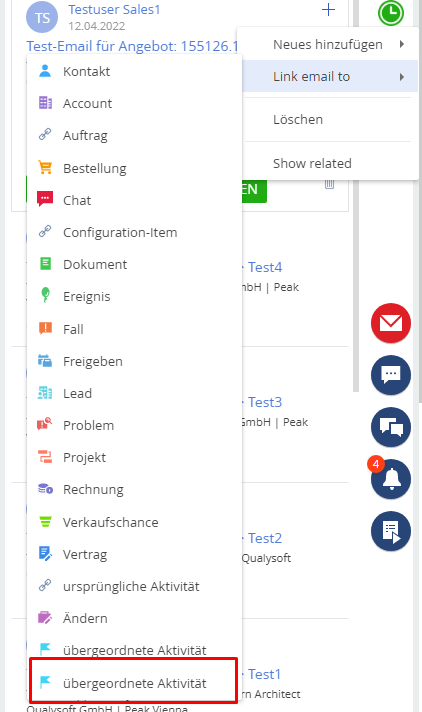This screenshot has height=712, width=422.
Task: Open the business process tasks icon
Action: pyautogui.click(x=391, y=531)
